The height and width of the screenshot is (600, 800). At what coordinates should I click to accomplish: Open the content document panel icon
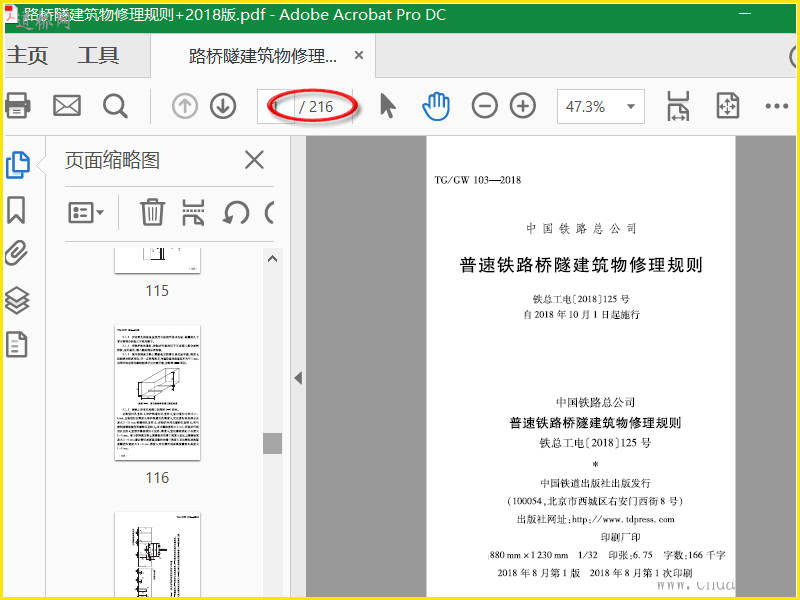coord(16,344)
